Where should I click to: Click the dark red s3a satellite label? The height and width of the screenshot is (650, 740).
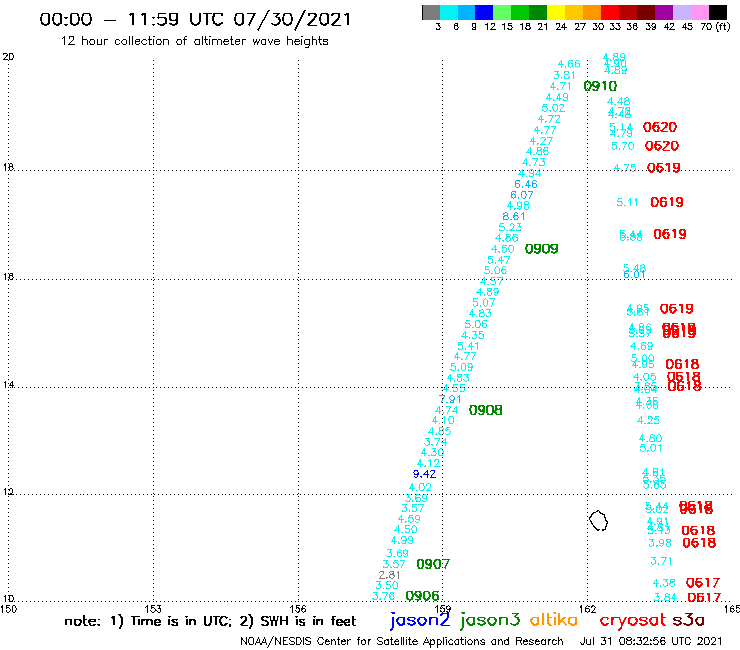(689, 620)
